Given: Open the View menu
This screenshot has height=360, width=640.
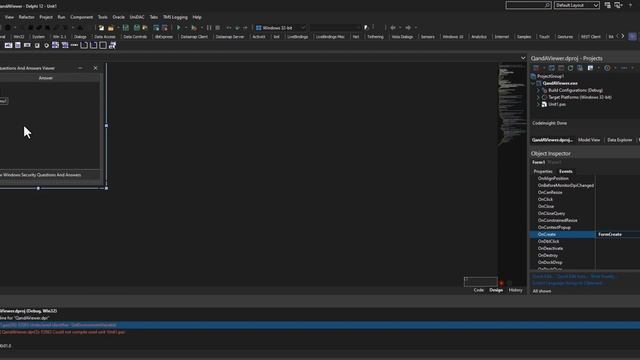Looking at the screenshot, I should 9,17.
